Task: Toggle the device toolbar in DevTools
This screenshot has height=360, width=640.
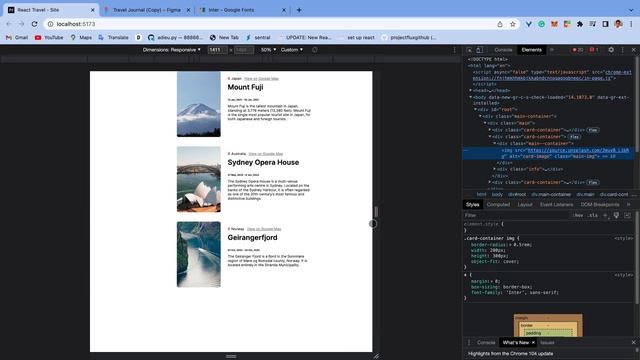Action: tap(479, 50)
